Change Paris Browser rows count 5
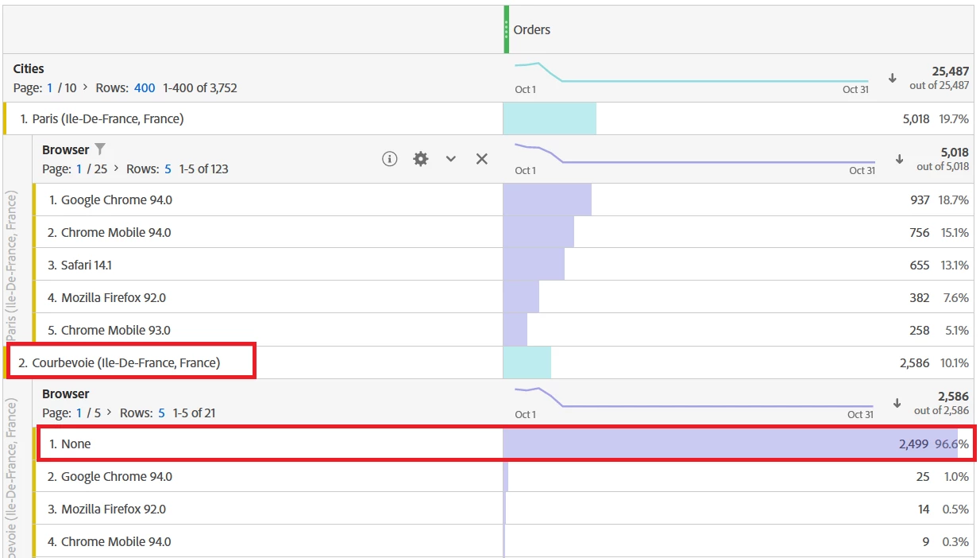The height and width of the screenshot is (558, 980). pyautogui.click(x=168, y=169)
